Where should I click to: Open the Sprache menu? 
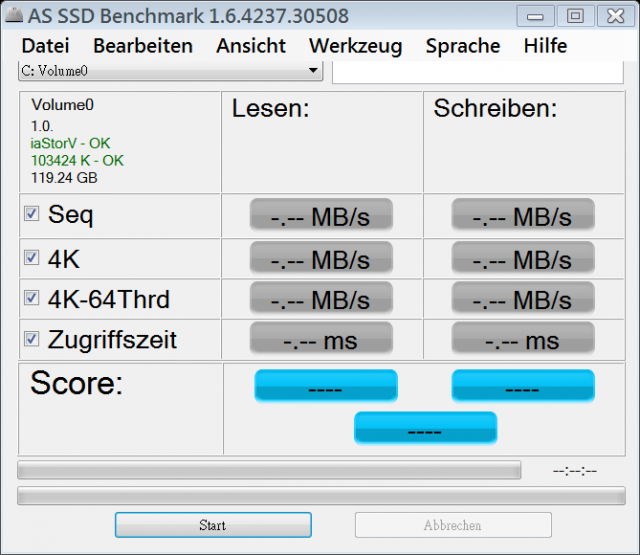point(463,45)
